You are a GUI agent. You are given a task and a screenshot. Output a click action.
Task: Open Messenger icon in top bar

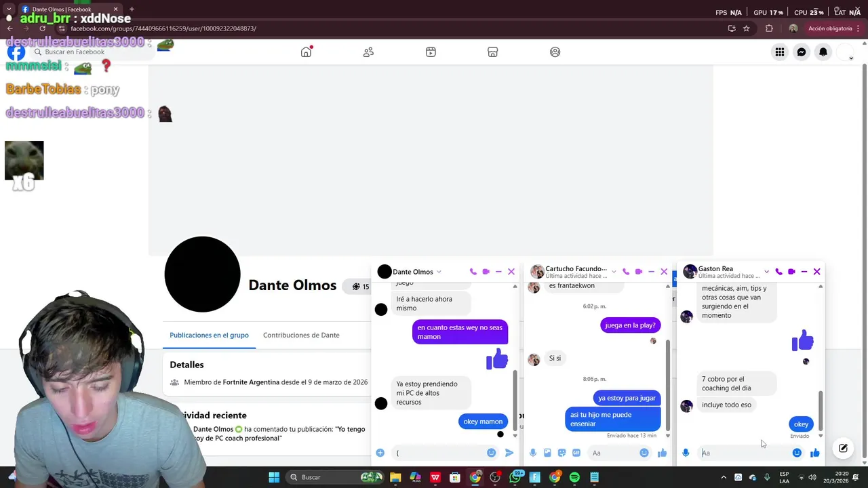(802, 52)
